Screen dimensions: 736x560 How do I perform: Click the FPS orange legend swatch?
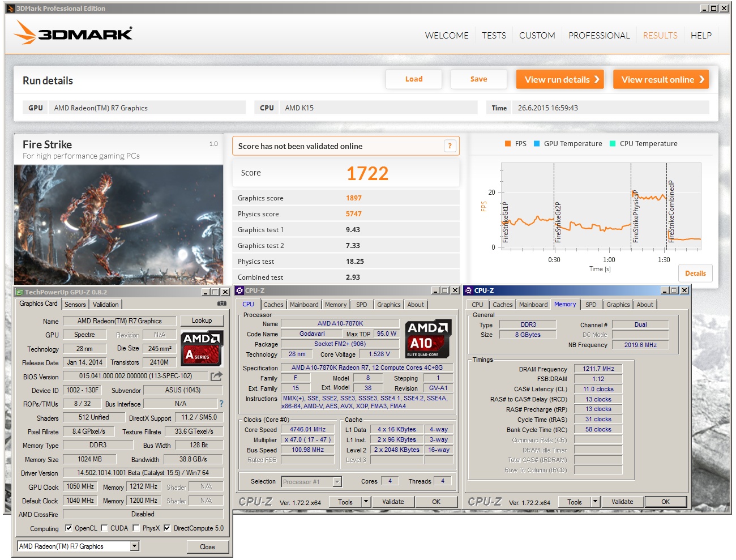click(508, 144)
